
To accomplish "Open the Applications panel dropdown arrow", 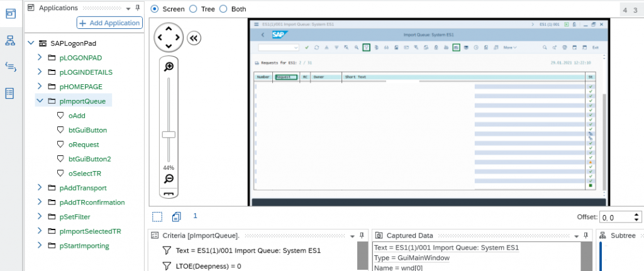I will (128, 9).
